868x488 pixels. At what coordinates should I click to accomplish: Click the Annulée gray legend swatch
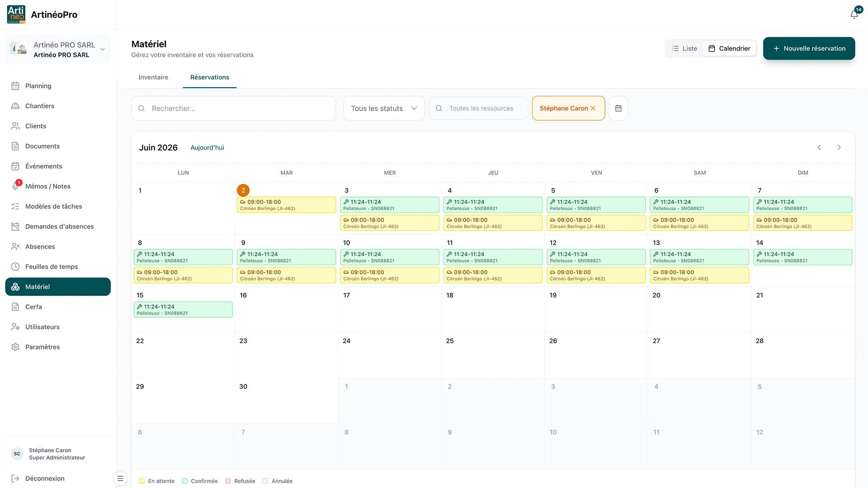(x=266, y=481)
